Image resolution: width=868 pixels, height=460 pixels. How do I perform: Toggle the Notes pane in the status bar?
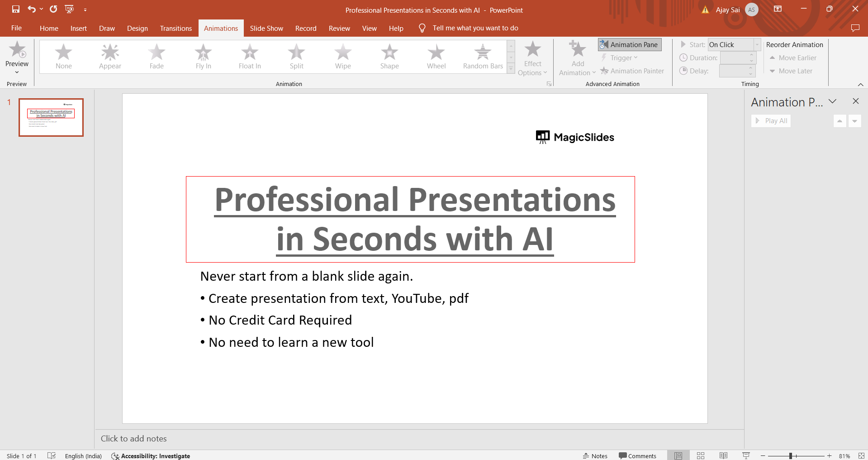coord(595,456)
